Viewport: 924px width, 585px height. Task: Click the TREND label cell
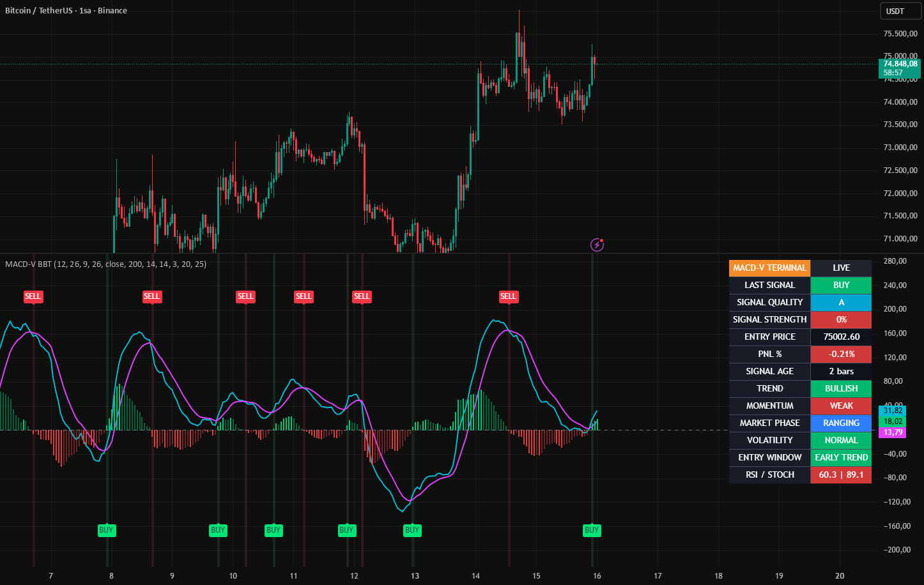[x=769, y=389]
